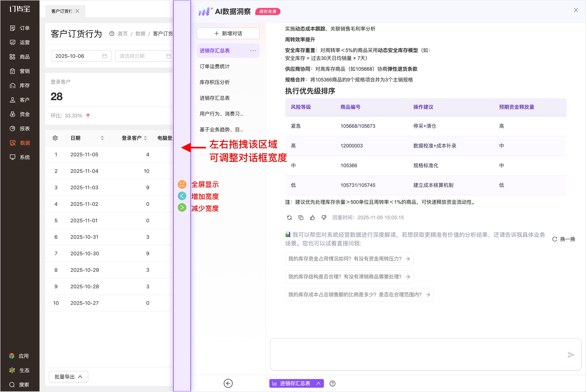586x392 pixels.
Task: Click 换一换 to refresh suggestions
Action: 564,239
